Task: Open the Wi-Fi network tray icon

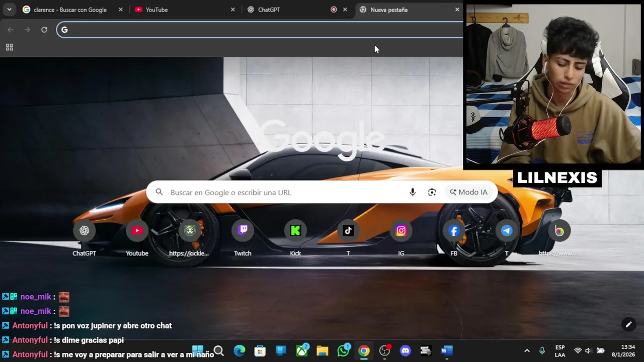Action: [578, 351]
